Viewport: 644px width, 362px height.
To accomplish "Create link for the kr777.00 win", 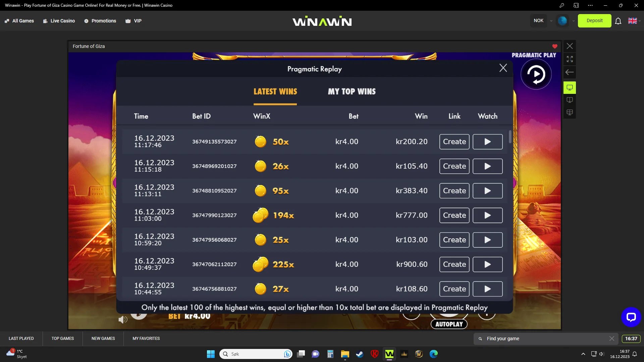I will (x=454, y=215).
